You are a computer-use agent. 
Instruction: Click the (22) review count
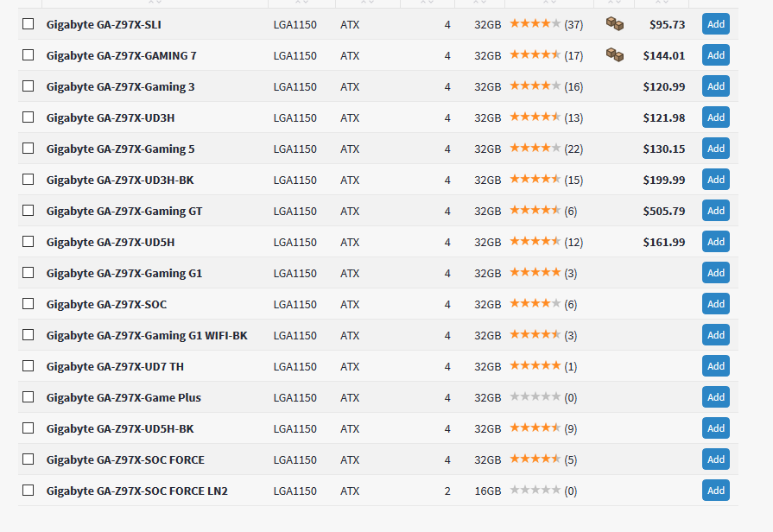[573, 149]
